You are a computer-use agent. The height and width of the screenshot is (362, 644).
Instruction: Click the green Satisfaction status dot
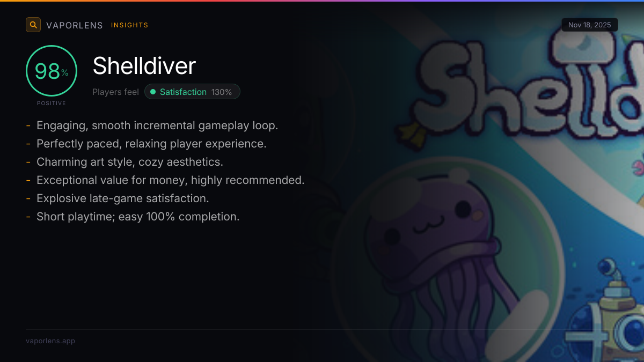(153, 92)
